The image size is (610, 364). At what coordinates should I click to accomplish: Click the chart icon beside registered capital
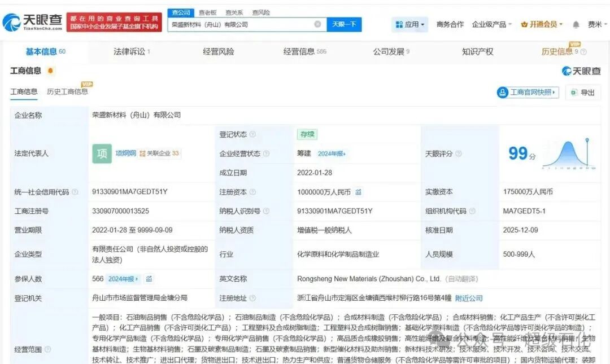tap(359, 192)
